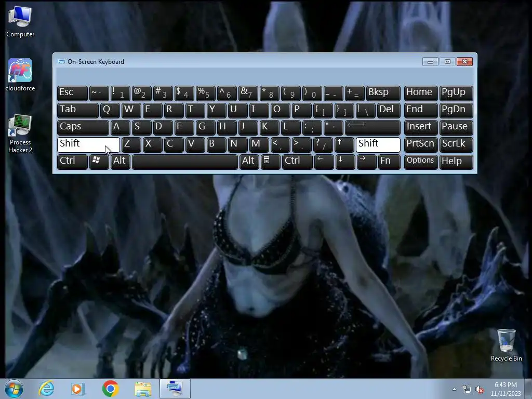Toggle the right Alt key
The image size is (532, 399).
coord(249,162)
